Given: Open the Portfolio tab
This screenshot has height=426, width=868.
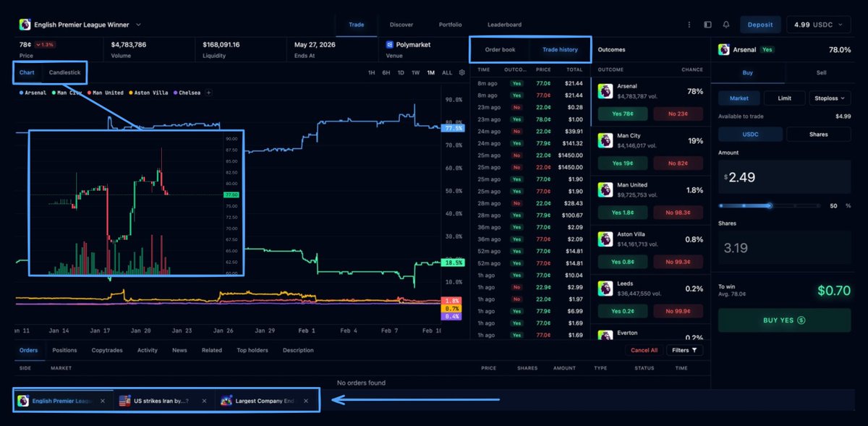Looking at the screenshot, I should [x=450, y=25].
